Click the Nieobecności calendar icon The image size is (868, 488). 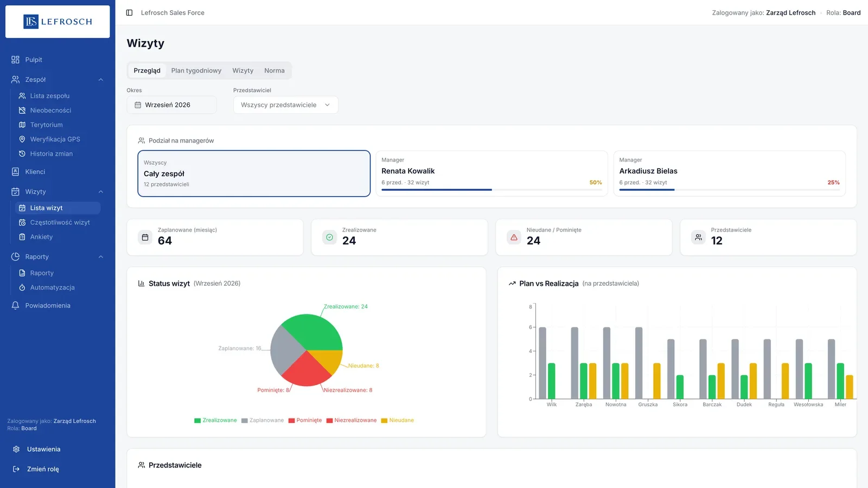pos(22,110)
